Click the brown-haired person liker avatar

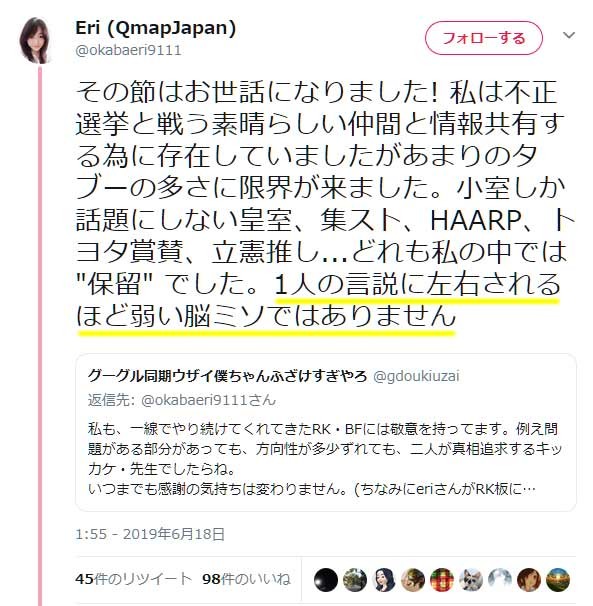(529, 580)
